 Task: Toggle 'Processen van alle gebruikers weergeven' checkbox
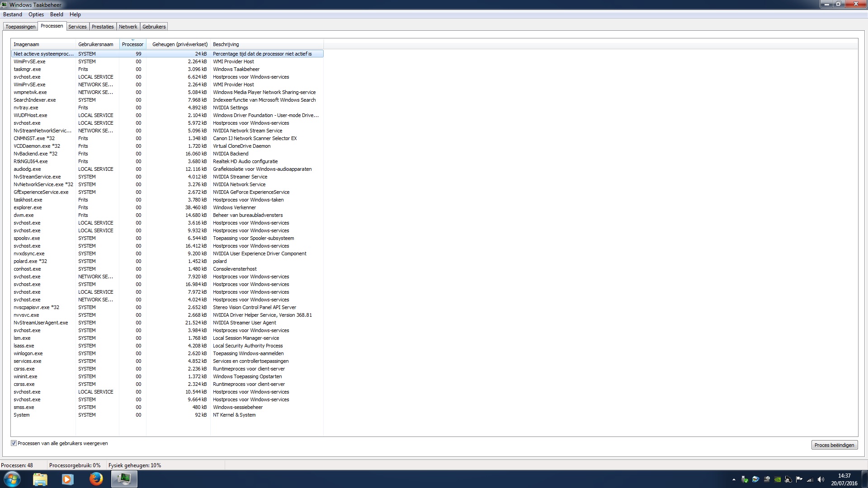(x=14, y=443)
